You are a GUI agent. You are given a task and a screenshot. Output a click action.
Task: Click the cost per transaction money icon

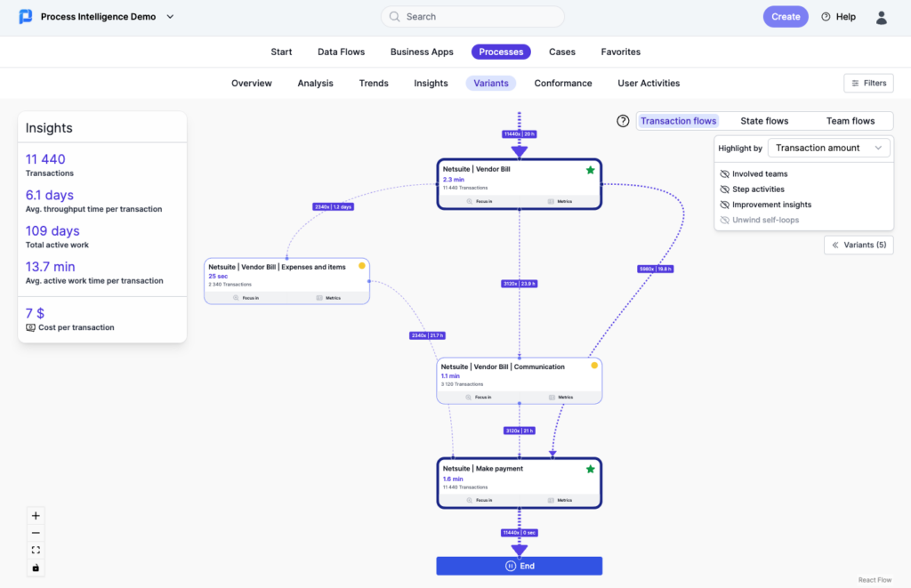[31, 327]
